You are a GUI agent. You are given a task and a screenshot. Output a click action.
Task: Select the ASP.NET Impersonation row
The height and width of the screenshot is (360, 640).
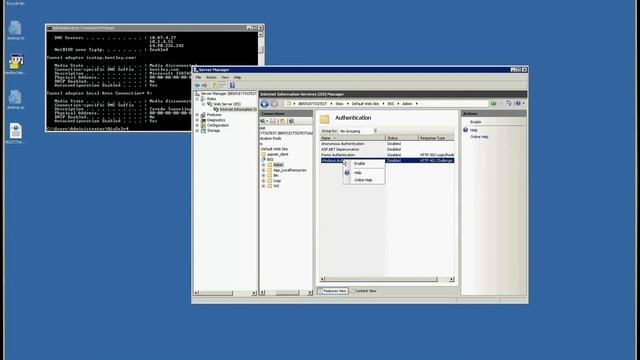point(387,149)
